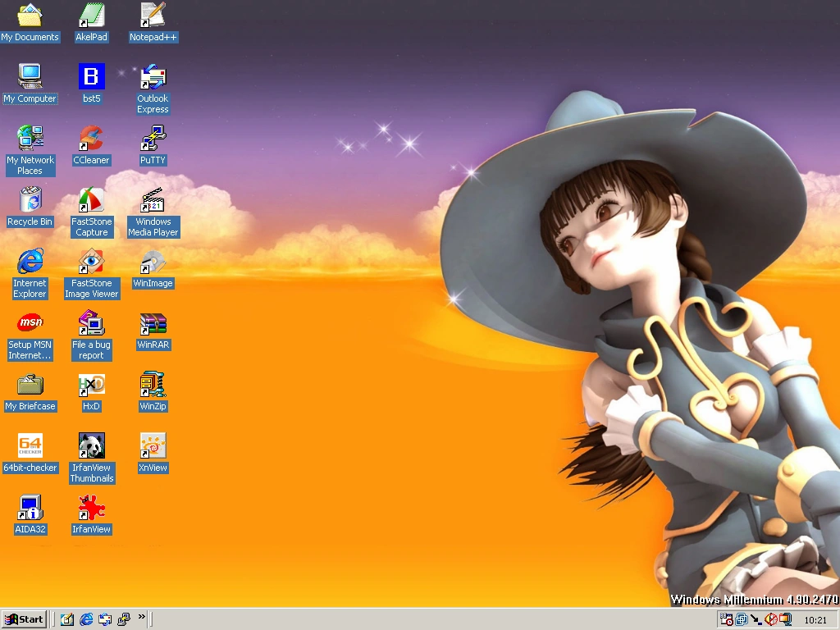Open the VMware Tools tray icon

[x=742, y=620]
